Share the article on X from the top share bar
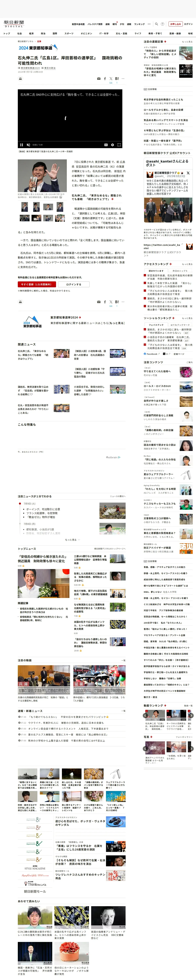196x980 pixels. (x=111, y=78)
